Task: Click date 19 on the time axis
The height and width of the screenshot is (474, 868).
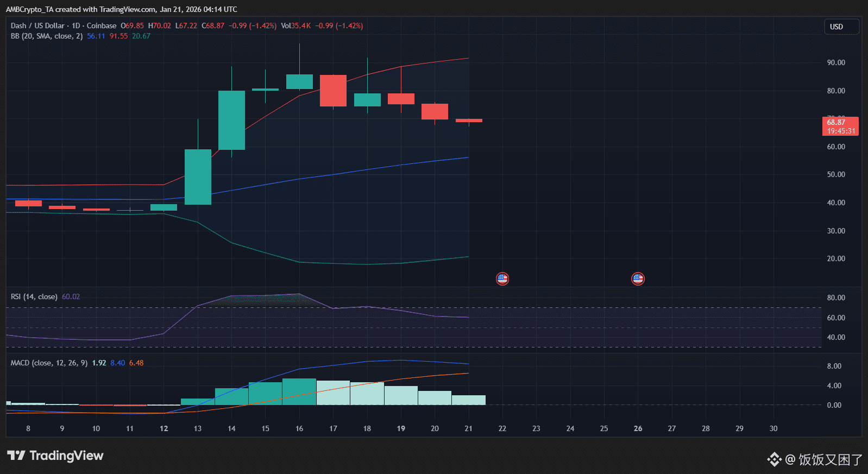Action: click(401, 428)
